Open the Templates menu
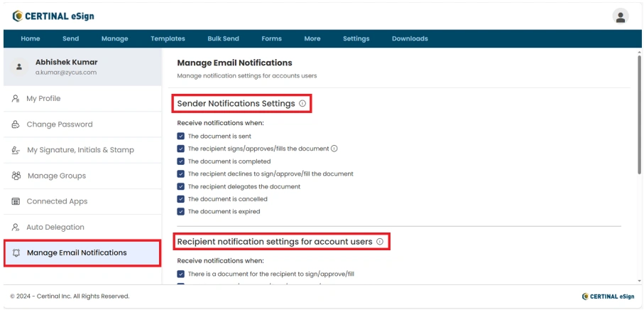The image size is (644, 310). coord(168,38)
